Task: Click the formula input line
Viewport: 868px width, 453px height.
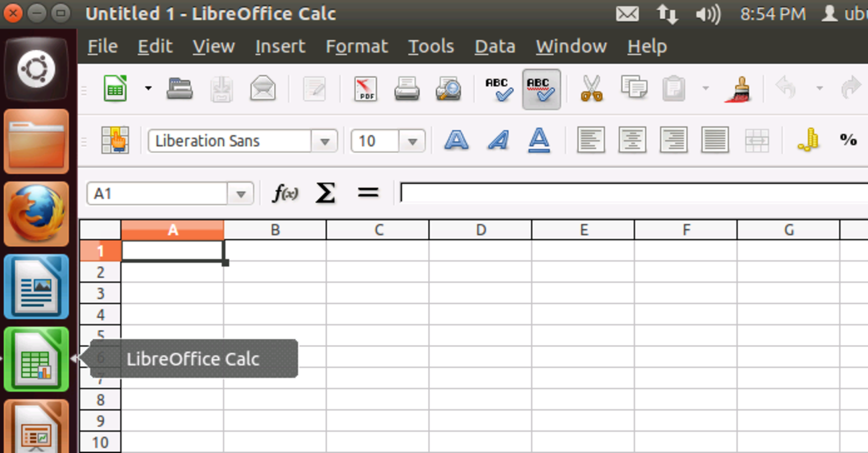Action: (x=628, y=193)
